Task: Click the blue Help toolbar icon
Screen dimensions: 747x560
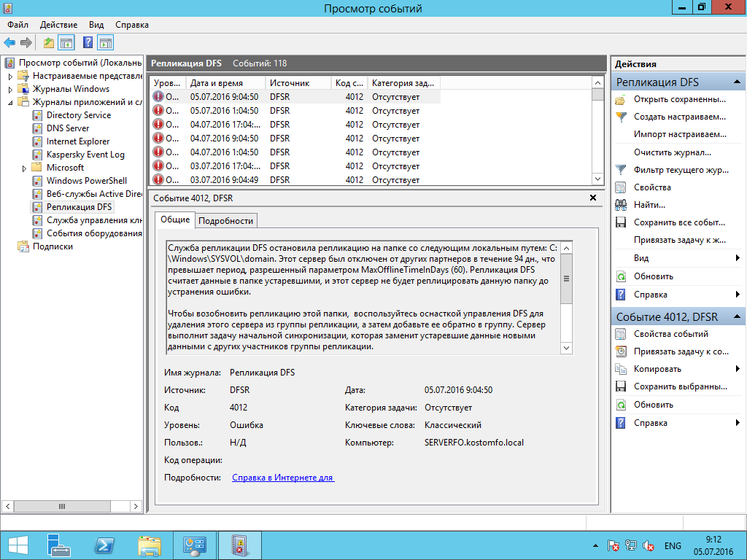Action: [88, 42]
